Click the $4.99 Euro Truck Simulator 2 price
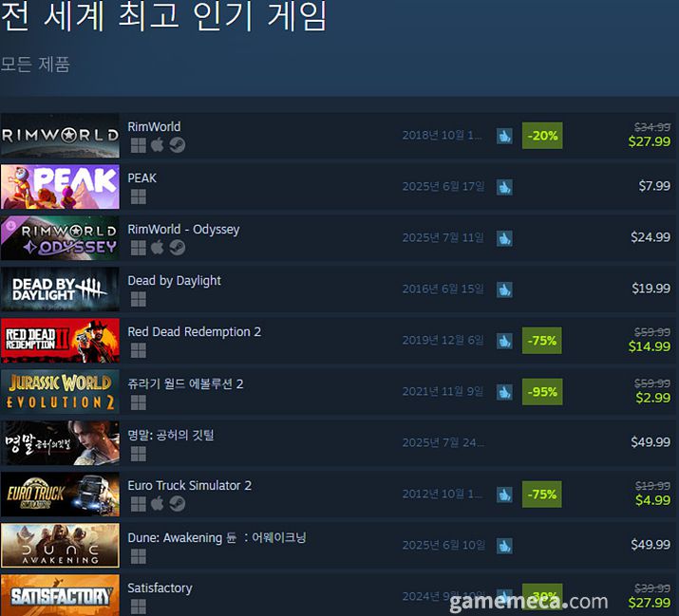 652,500
